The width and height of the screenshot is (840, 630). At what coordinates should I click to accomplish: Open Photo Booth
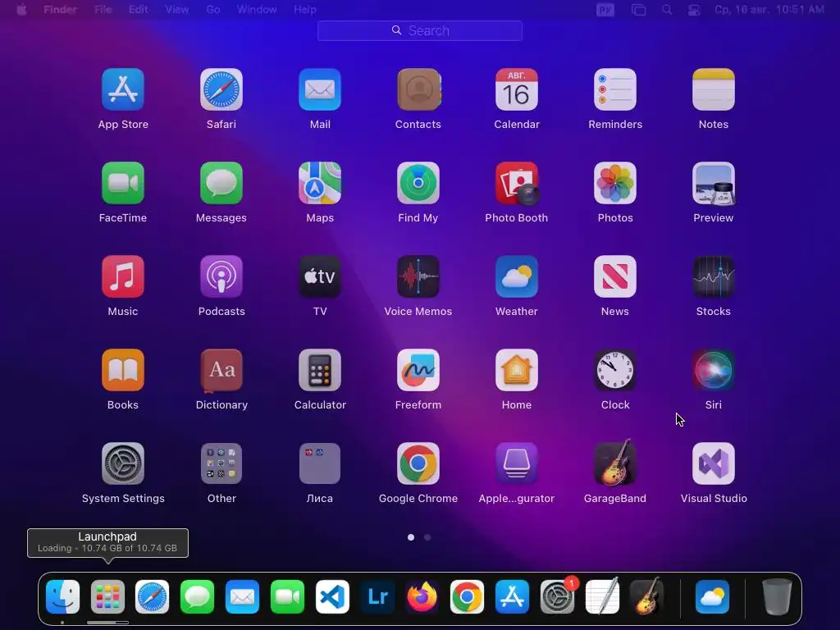pyautogui.click(x=517, y=183)
